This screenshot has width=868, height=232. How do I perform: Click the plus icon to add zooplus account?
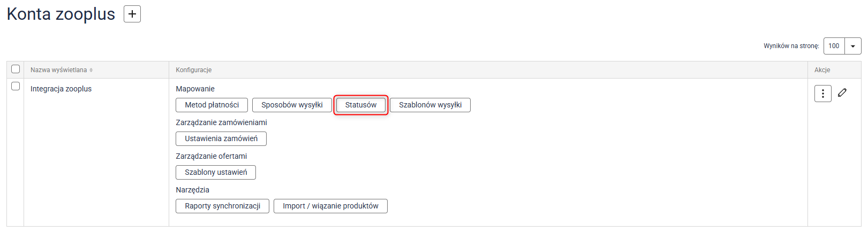[132, 14]
